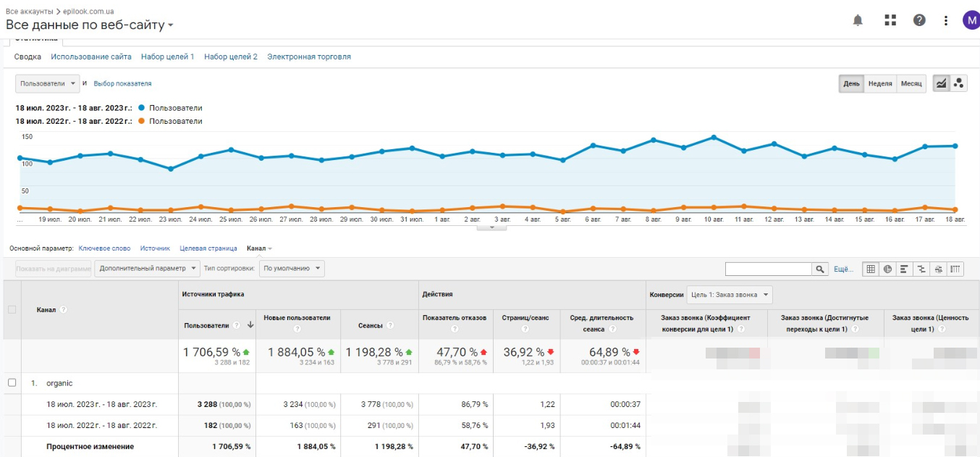Tick the organic row checkbox
Viewport: 980px width, 457px height.
12,382
